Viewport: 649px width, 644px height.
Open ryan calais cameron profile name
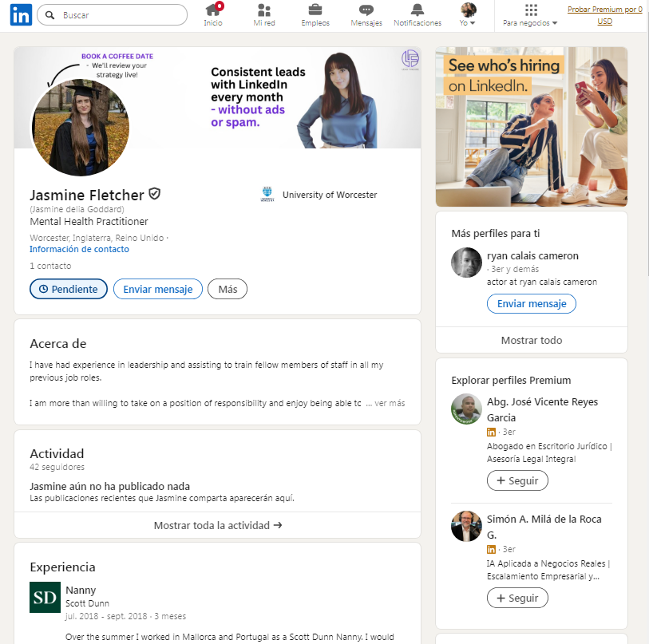pyautogui.click(x=532, y=256)
